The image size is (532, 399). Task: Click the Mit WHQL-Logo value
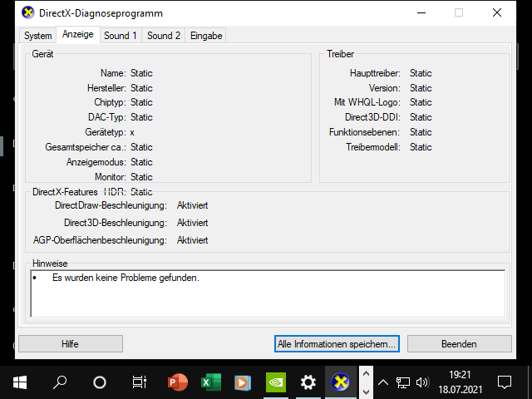click(x=421, y=102)
